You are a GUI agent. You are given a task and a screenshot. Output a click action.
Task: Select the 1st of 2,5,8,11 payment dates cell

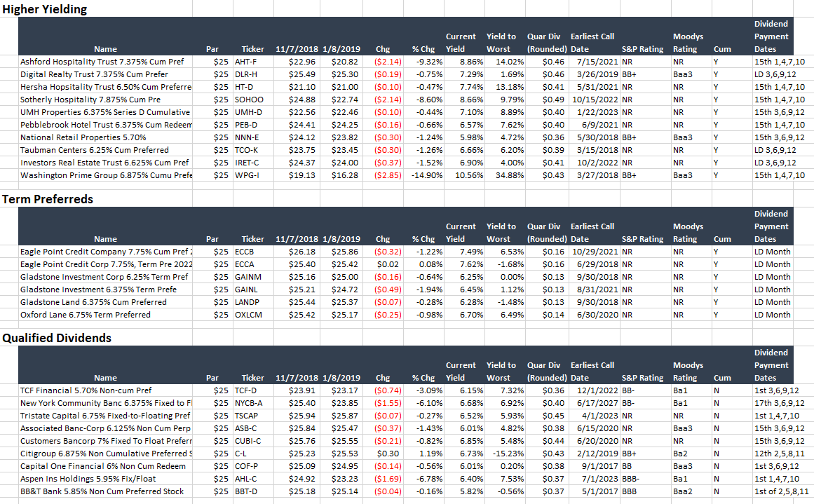click(781, 491)
